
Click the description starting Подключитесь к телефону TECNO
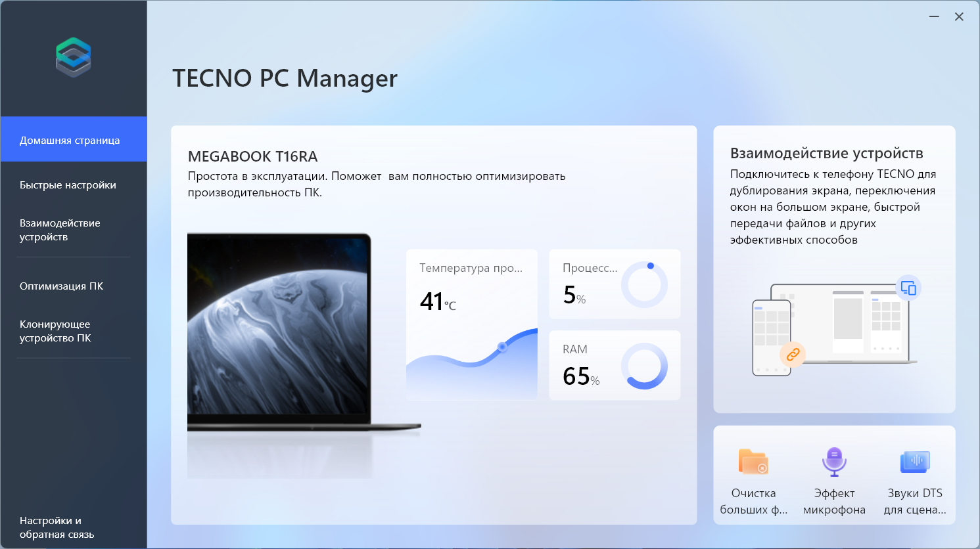833,207
